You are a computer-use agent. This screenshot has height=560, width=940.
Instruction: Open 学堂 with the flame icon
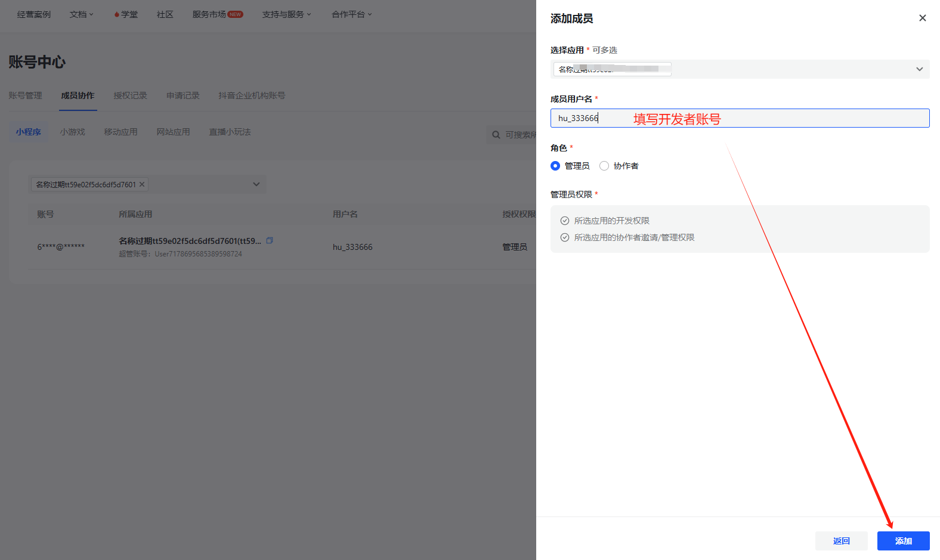pyautogui.click(x=126, y=14)
